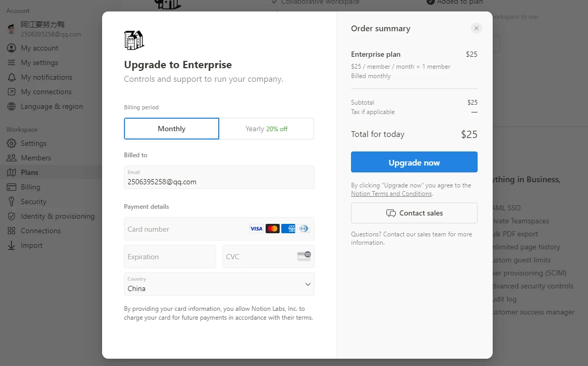Close the Order summary dialog
Image resolution: width=588 pixels, height=366 pixels.
pos(476,28)
